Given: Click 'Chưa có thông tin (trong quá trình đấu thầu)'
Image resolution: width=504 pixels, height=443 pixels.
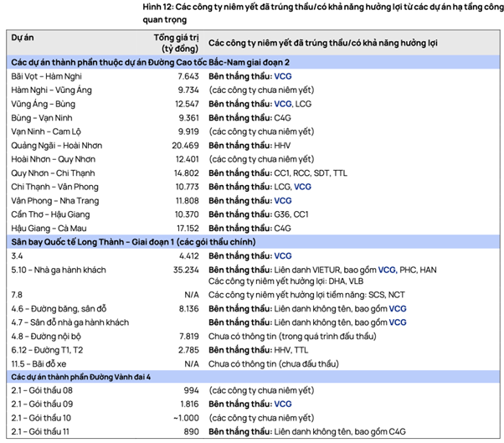Looking at the screenshot, I should tap(292, 337).
